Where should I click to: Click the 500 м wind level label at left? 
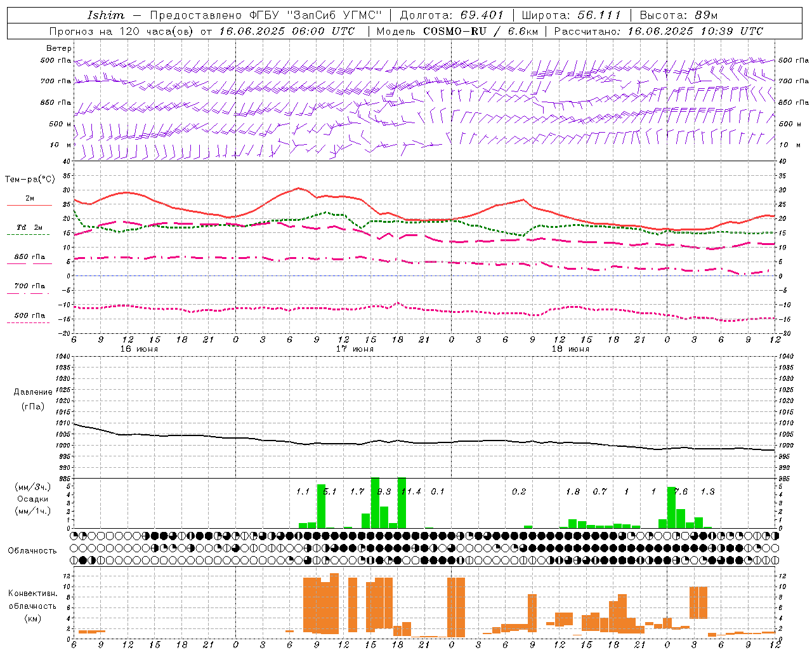point(60,124)
